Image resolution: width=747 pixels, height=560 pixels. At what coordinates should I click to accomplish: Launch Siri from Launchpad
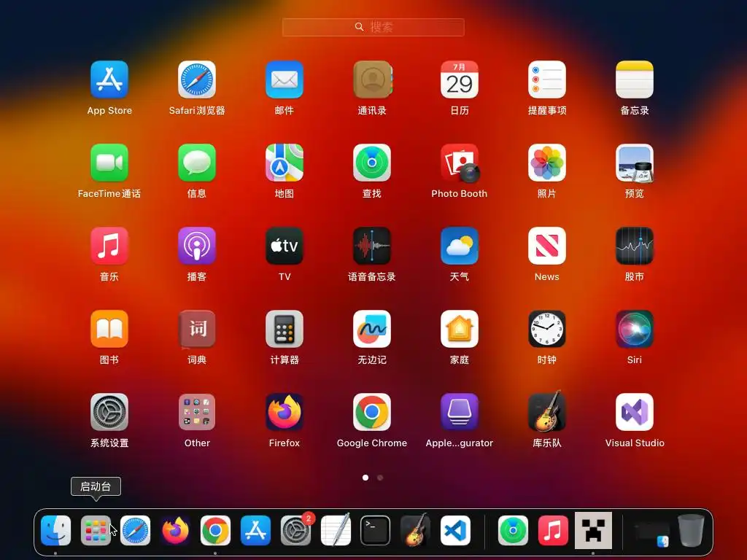pos(635,329)
